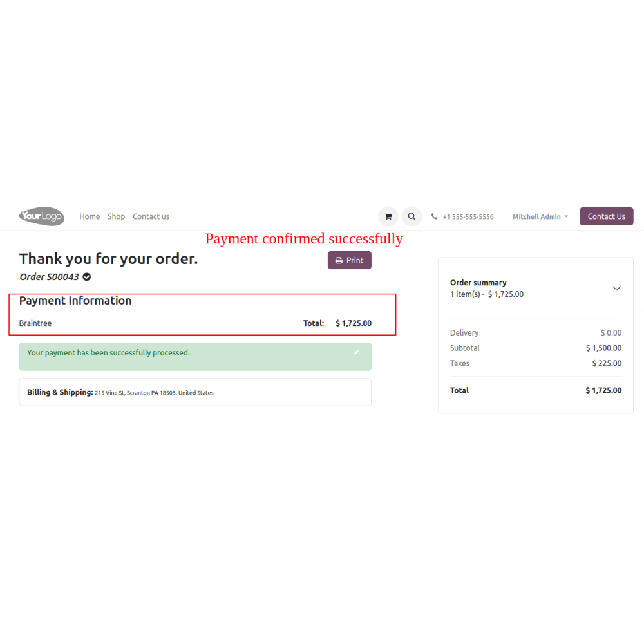This screenshot has width=644, height=644.
Task: Click the phone number +1 555-555-5556
Action: 468,217
